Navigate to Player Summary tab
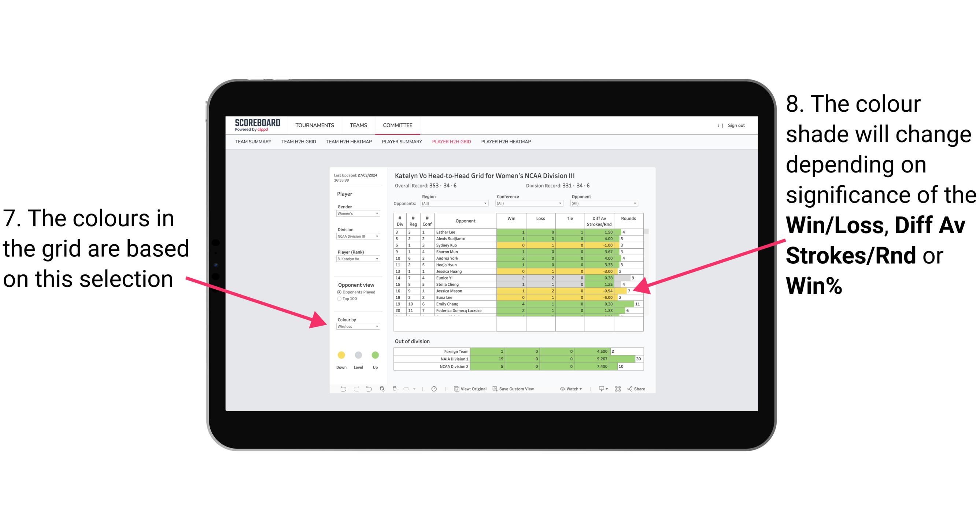This screenshot has width=980, height=527. (x=400, y=145)
